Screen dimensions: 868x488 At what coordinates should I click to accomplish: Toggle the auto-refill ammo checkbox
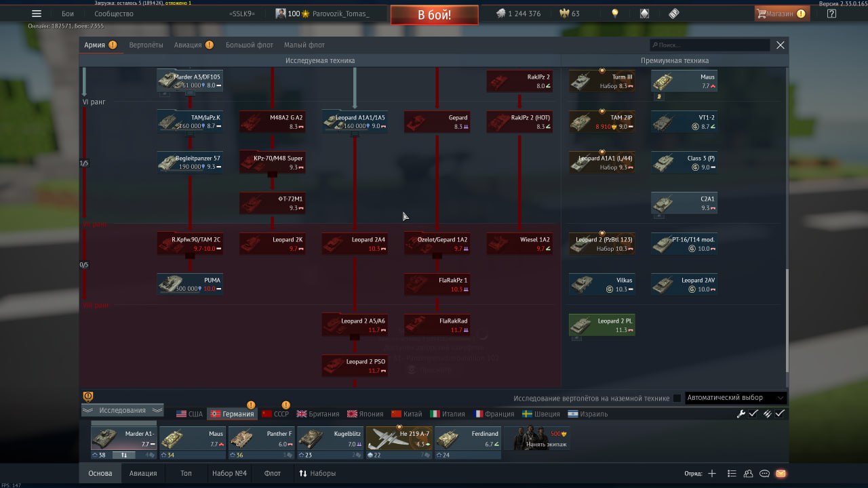tap(781, 413)
